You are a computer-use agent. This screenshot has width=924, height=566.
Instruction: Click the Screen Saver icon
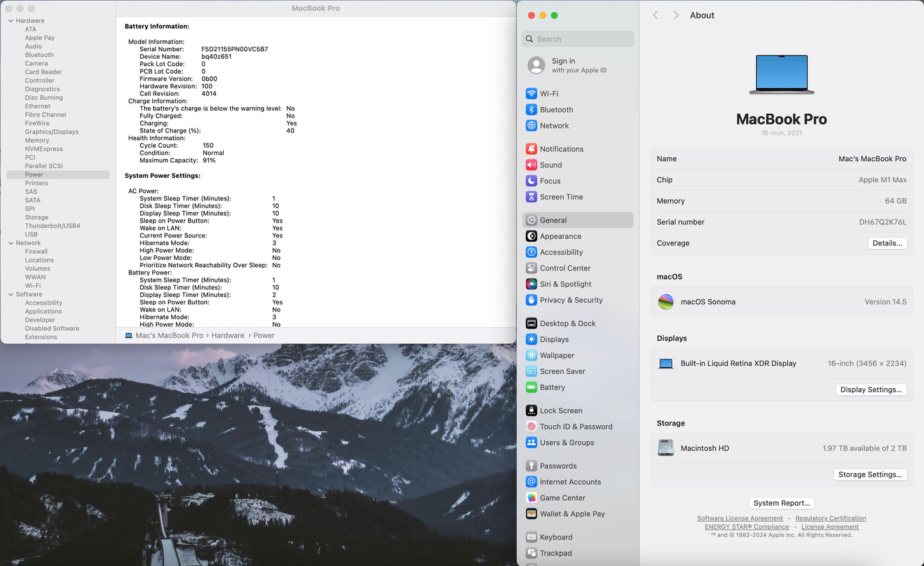pyautogui.click(x=531, y=371)
